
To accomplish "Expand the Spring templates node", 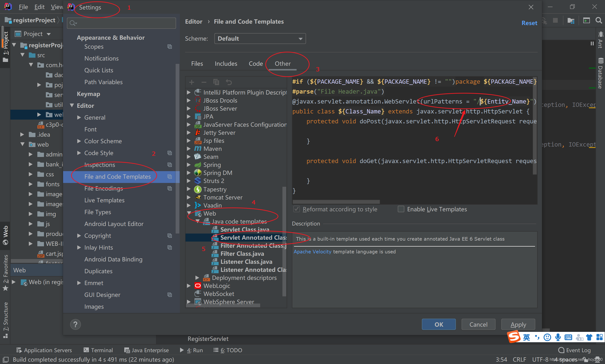I will click(x=189, y=165).
